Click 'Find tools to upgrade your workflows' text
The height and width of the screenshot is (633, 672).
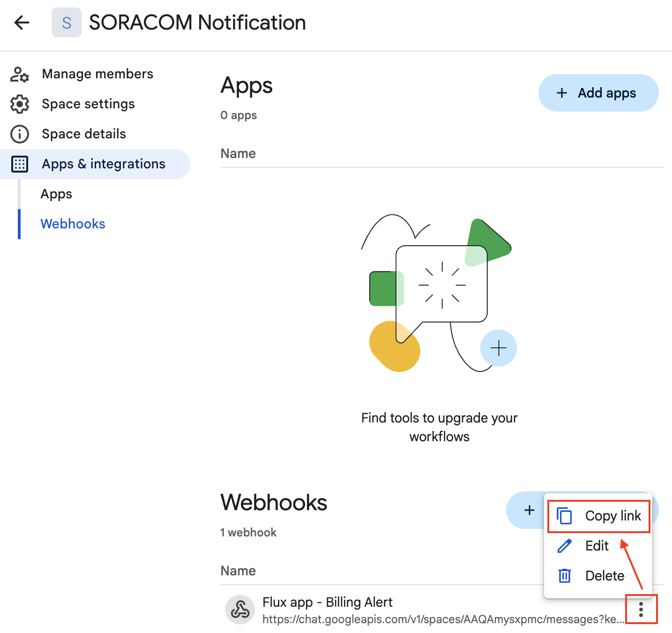[440, 427]
